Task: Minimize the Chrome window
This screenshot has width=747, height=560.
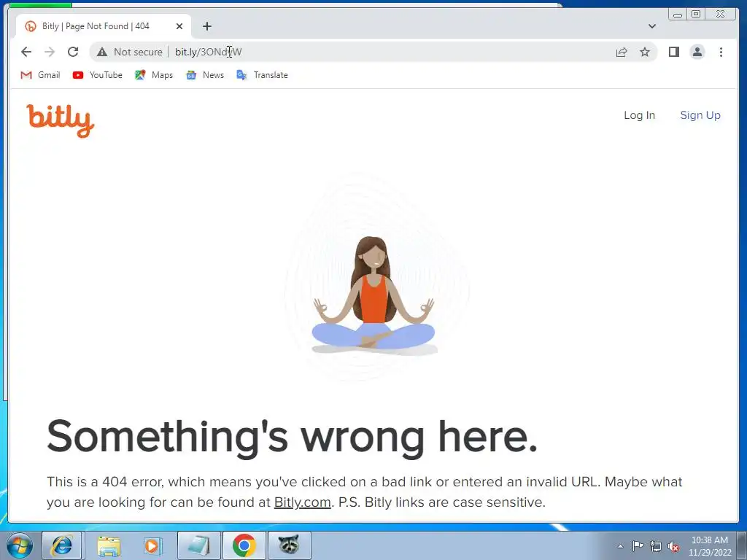Action: (678, 15)
